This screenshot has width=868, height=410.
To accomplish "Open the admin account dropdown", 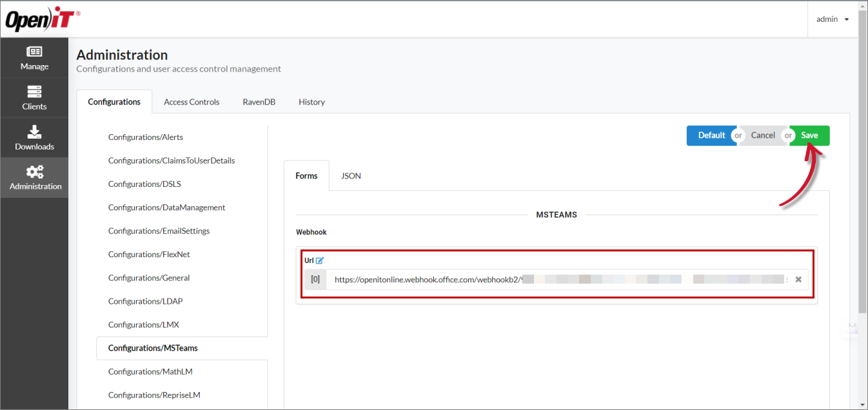I will coord(833,19).
